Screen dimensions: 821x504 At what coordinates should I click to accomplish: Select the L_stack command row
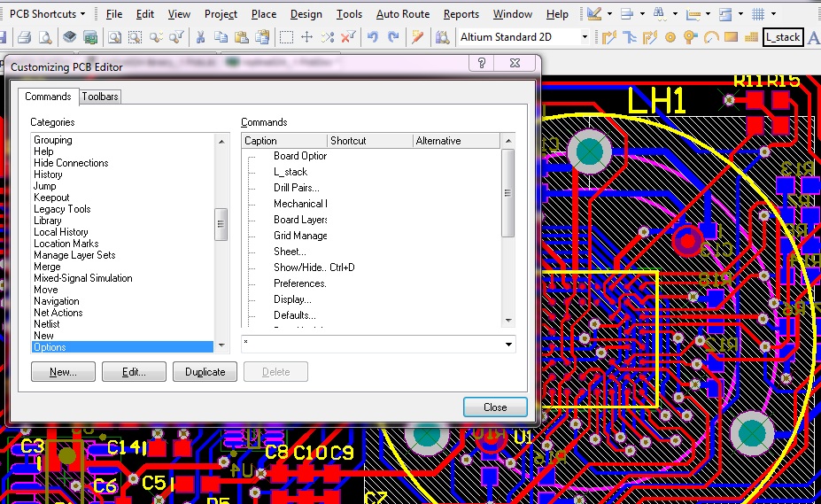point(371,172)
